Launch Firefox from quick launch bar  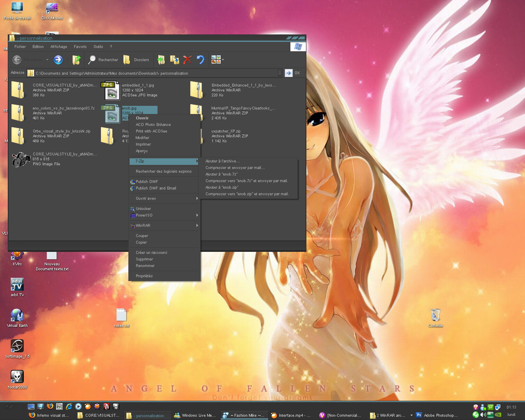(50, 406)
